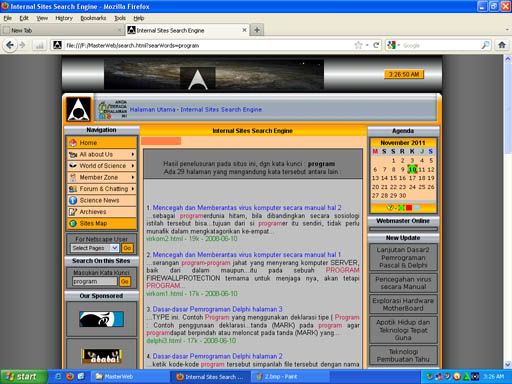Image resolution: width=512 pixels, height=384 pixels.
Task: Click the browser Home icon
Action: pos(502,45)
